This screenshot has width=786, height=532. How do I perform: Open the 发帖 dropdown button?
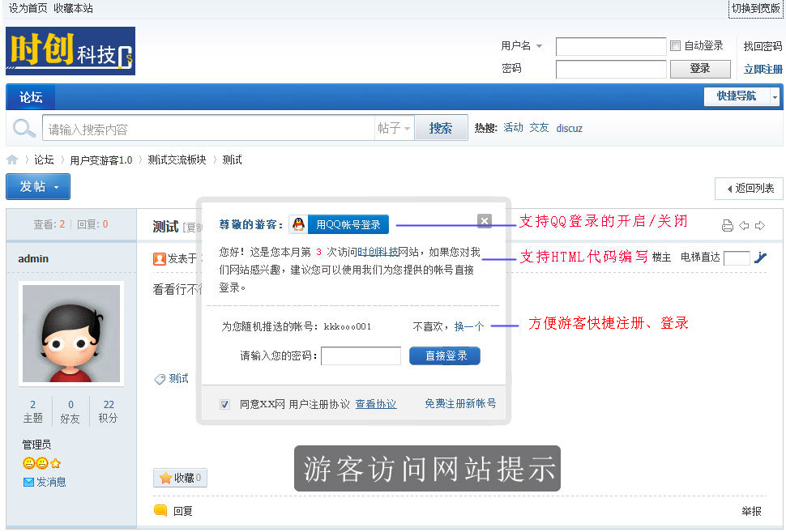point(38,186)
